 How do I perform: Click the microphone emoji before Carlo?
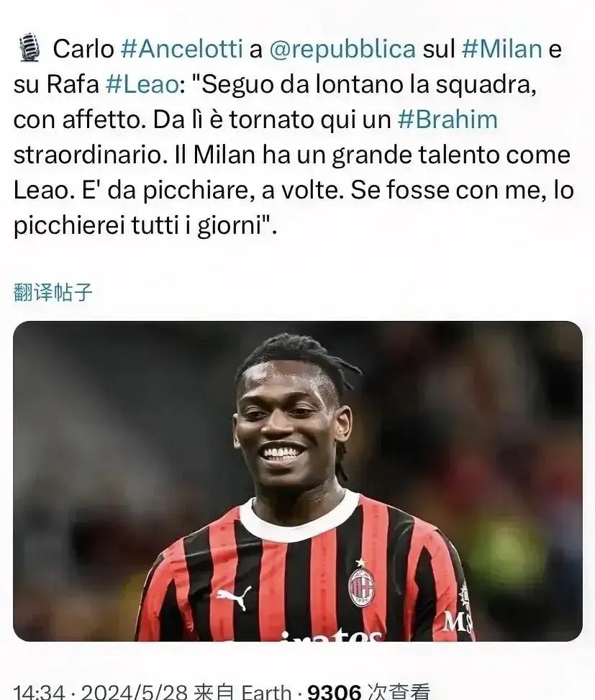[x=29, y=47]
